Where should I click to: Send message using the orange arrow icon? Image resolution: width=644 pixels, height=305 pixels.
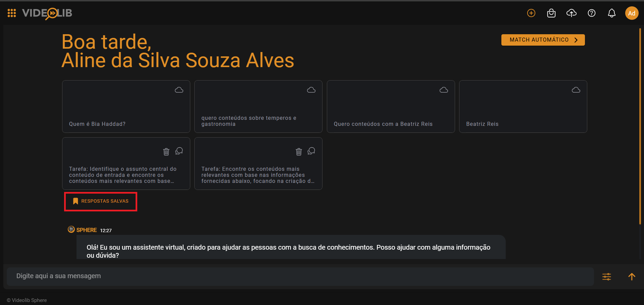[x=631, y=276]
